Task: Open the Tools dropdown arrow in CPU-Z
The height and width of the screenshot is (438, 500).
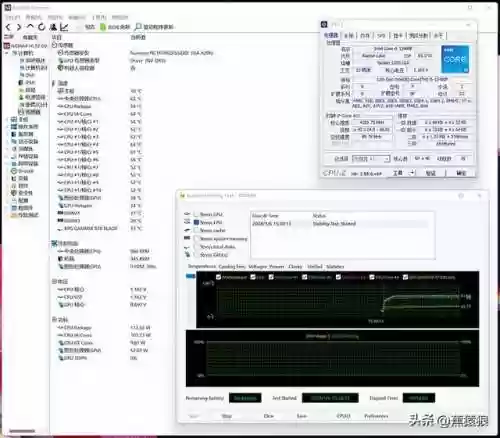Action: tap(412, 173)
